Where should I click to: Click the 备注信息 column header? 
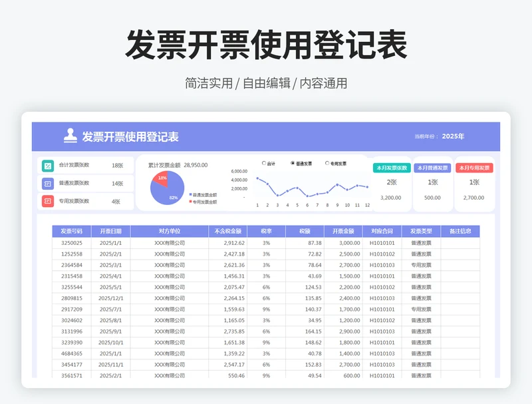[x=460, y=231]
